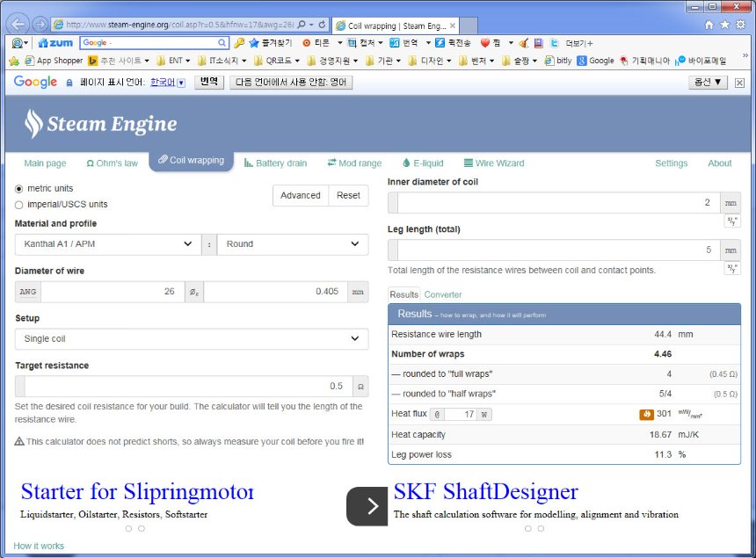Expand the QR코드 bookmarks folder

coord(277,61)
